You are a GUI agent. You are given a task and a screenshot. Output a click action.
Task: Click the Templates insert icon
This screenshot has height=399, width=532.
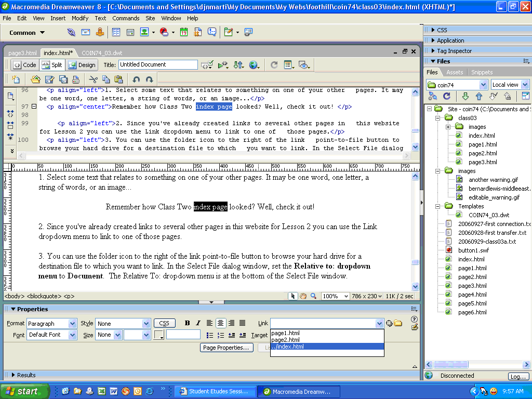pos(229,32)
